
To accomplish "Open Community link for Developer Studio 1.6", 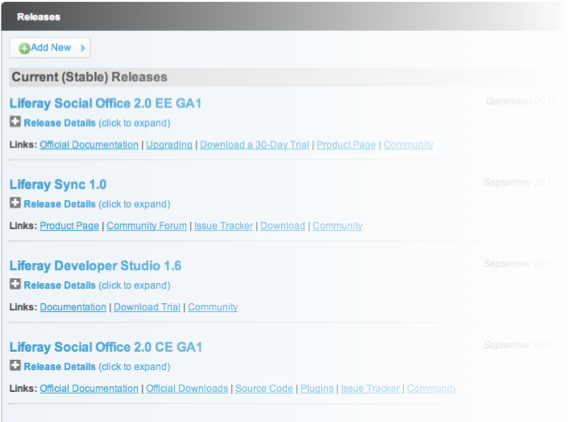I will [213, 307].
